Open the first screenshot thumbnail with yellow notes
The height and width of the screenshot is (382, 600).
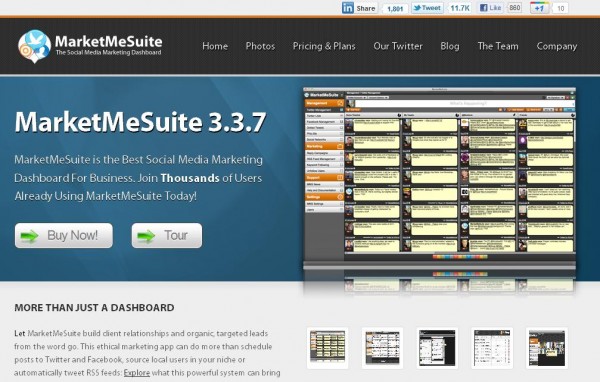pyautogui.click(x=328, y=348)
